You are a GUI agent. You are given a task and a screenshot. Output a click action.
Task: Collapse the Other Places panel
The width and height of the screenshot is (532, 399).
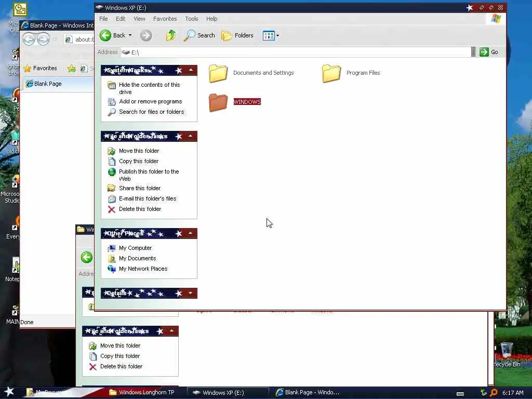click(190, 233)
